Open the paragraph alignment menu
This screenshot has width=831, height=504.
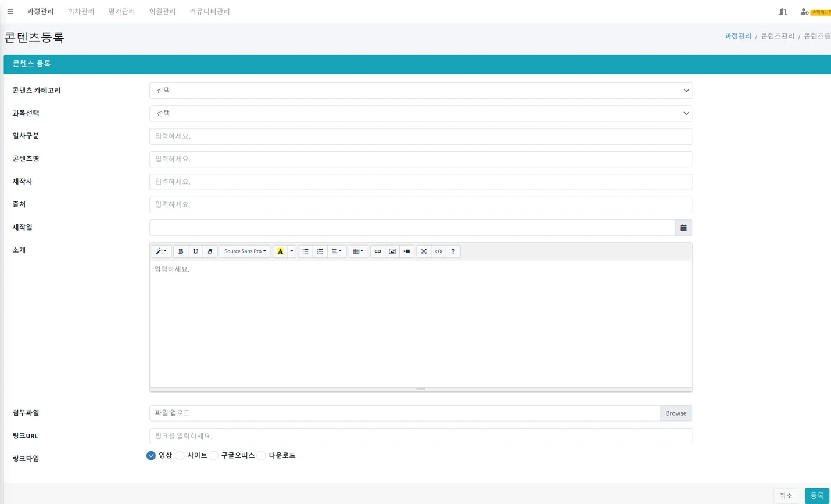336,251
